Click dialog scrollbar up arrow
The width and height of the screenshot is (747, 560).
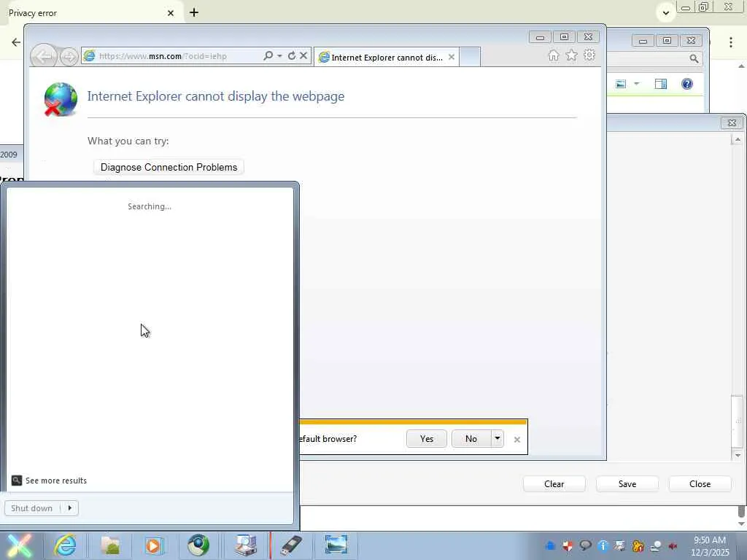pos(738,139)
